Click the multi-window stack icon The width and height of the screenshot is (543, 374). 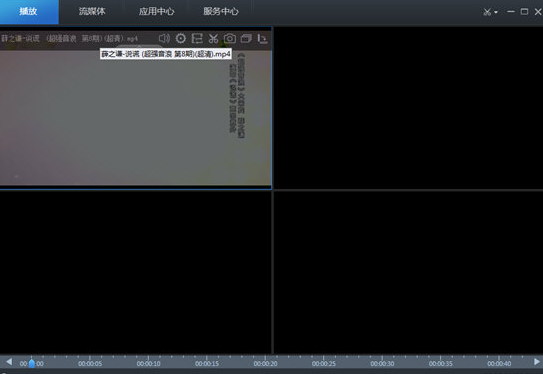click(246, 38)
